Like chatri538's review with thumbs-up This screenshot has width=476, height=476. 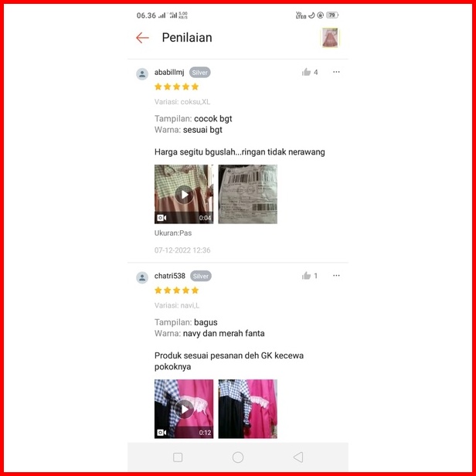pyautogui.click(x=306, y=275)
